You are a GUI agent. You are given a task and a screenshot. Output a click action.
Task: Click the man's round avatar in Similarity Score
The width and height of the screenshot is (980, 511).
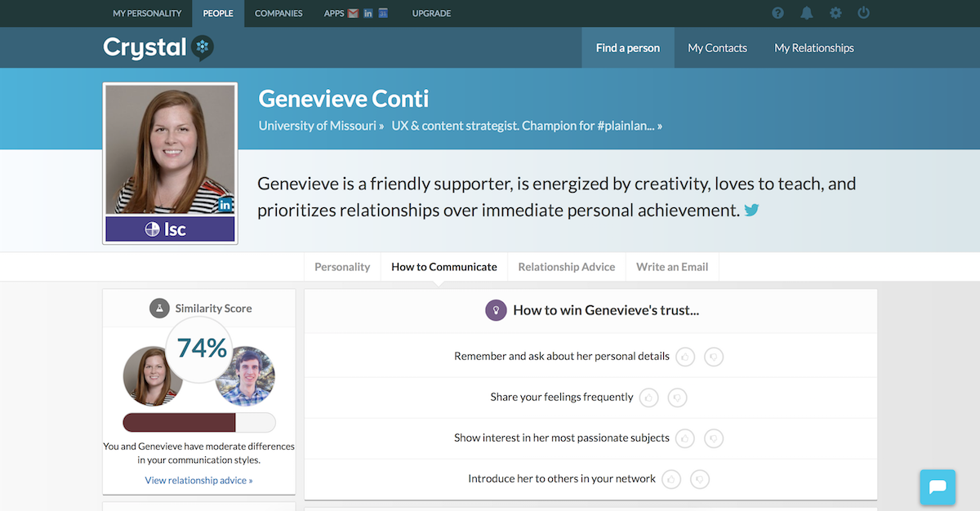(x=245, y=375)
